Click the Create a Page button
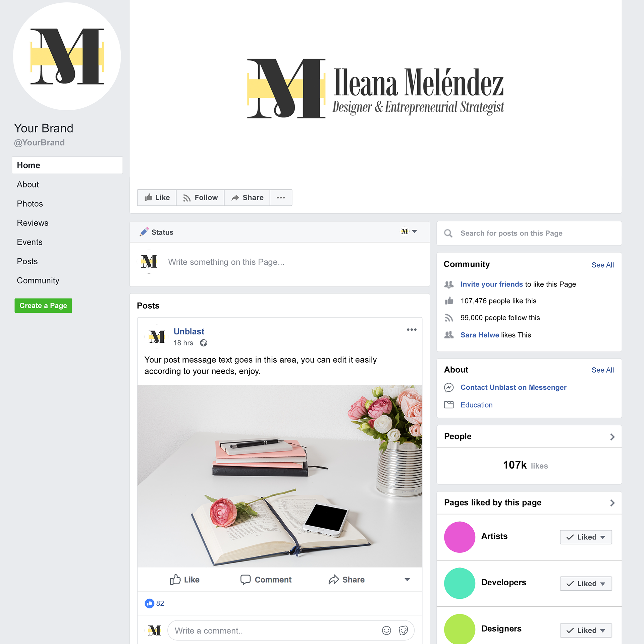The height and width of the screenshot is (644, 644). click(x=43, y=306)
